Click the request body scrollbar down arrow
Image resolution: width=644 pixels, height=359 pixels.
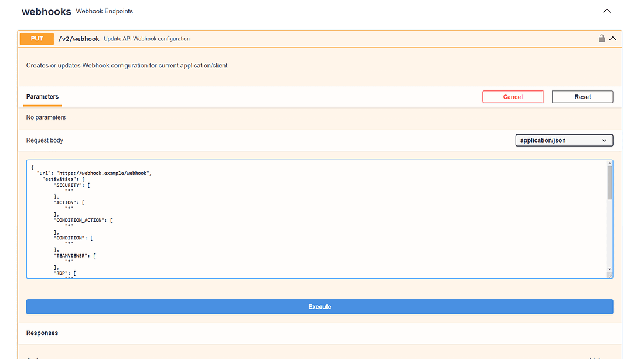[609, 269]
